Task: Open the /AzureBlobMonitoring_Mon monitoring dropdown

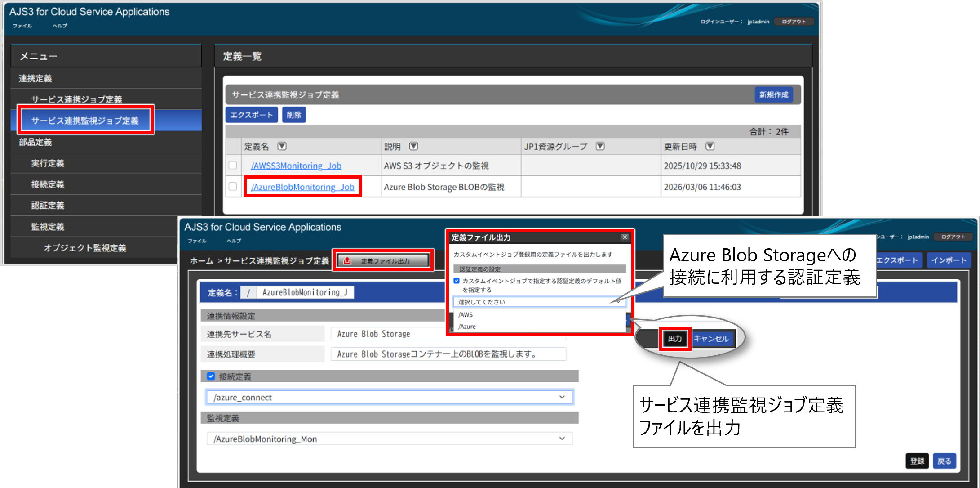Action: point(389,439)
